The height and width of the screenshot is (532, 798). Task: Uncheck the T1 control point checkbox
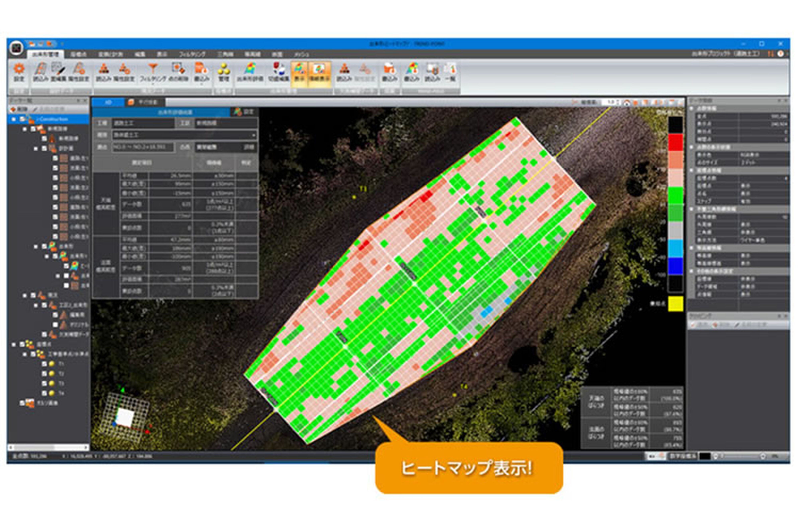coord(44,364)
